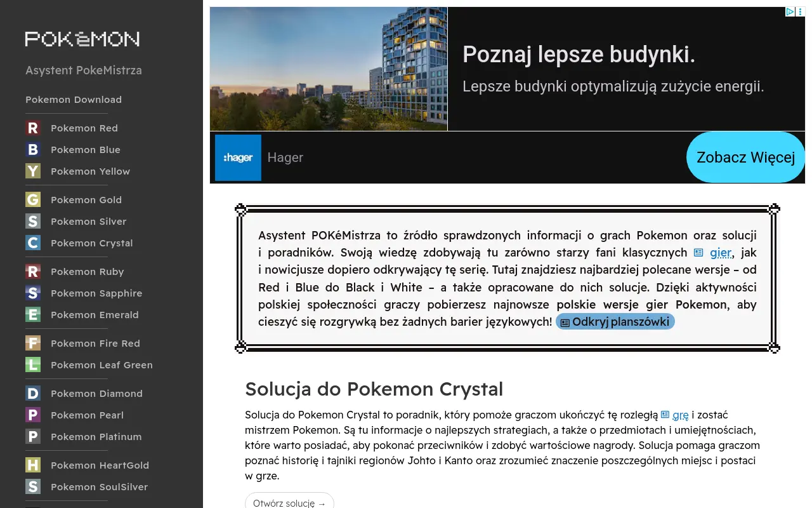
Task: Click the Hager logo in the ad
Action: tap(238, 157)
